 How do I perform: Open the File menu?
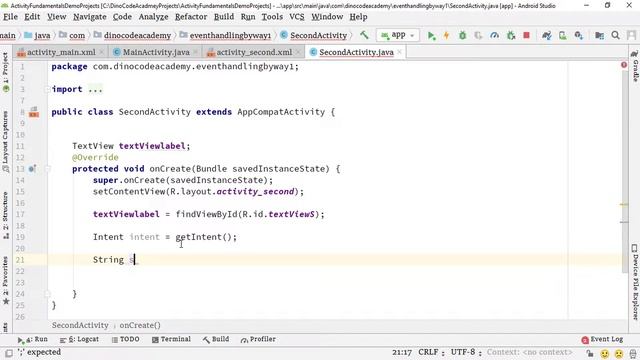tap(11, 17)
